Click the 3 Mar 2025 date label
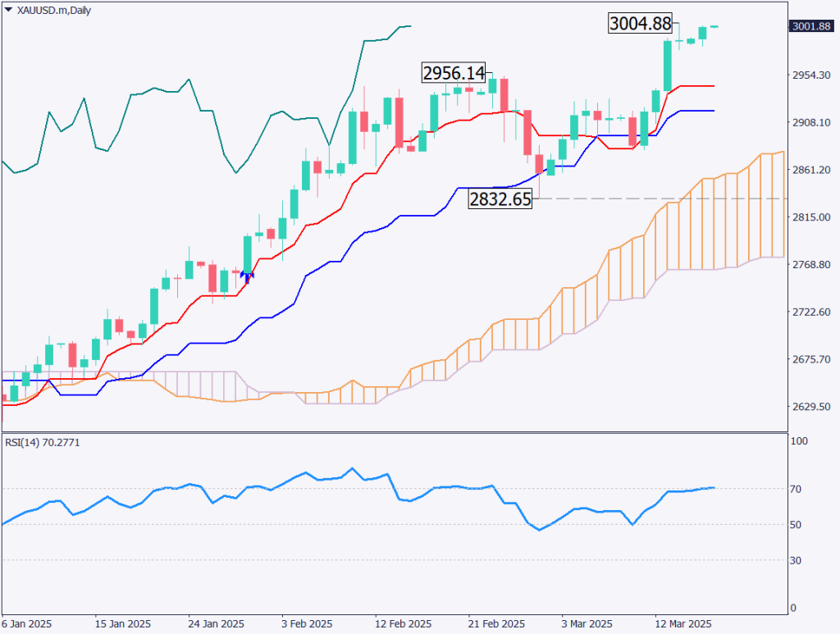This screenshot has width=840, height=634. tap(588, 623)
